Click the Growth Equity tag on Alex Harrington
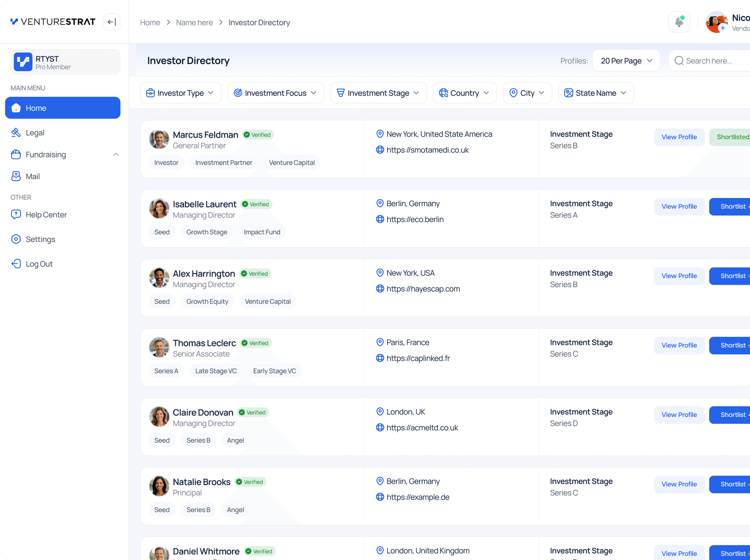 click(207, 301)
